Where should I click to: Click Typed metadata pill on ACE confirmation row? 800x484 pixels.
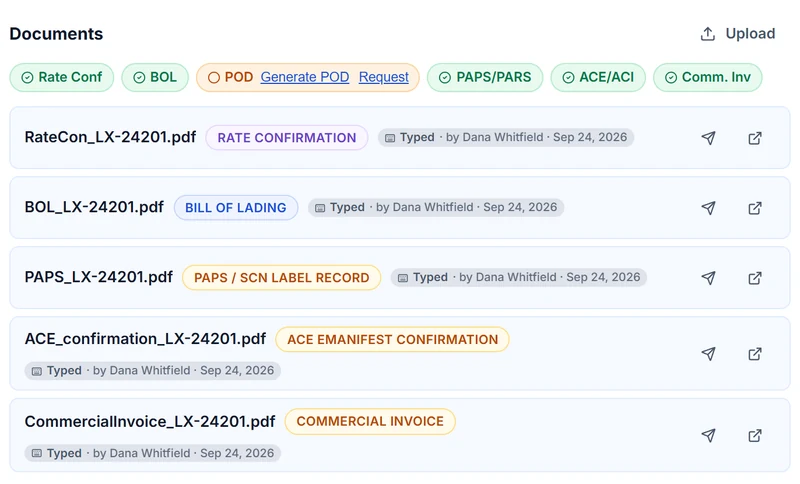(153, 370)
